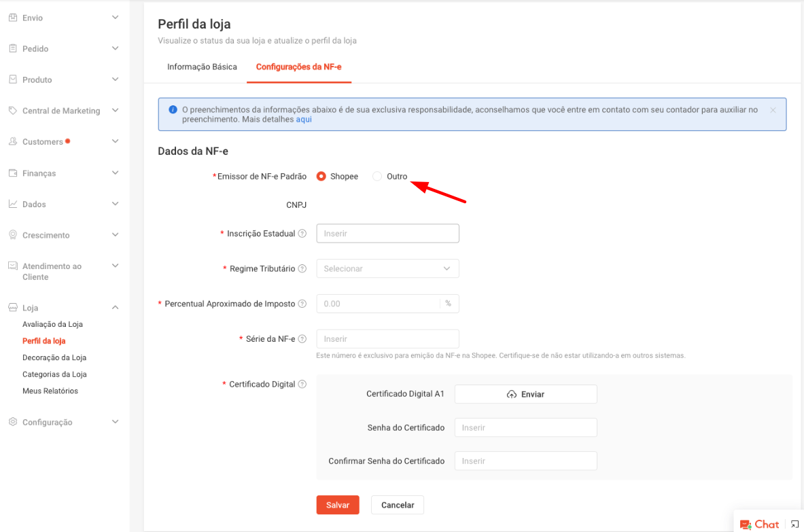Click the help icon beside Certificado Digital

[x=302, y=384]
